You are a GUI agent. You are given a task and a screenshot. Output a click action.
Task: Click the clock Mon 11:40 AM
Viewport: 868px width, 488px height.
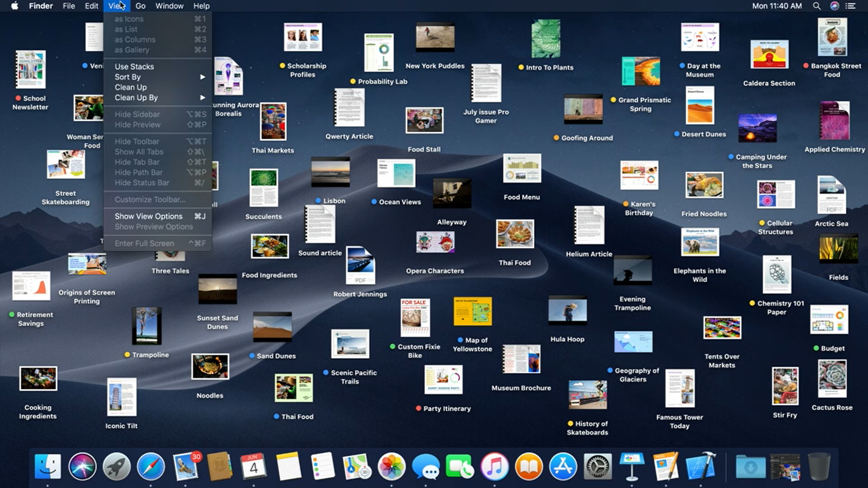point(777,6)
